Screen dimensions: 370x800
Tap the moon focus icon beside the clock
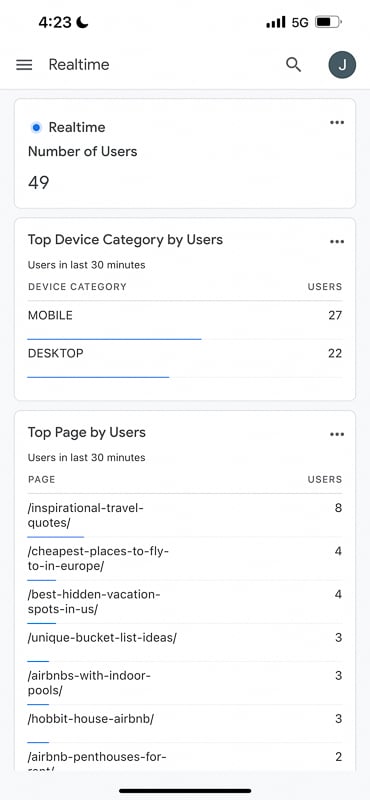tap(82, 22)
